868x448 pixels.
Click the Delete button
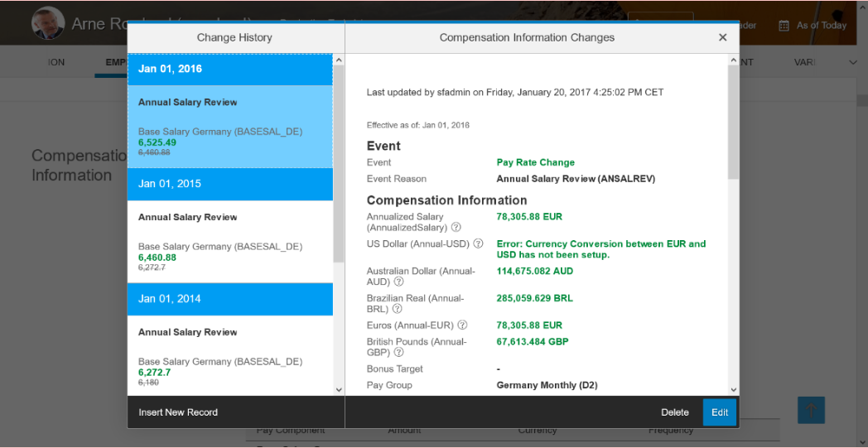click(675, 412)
